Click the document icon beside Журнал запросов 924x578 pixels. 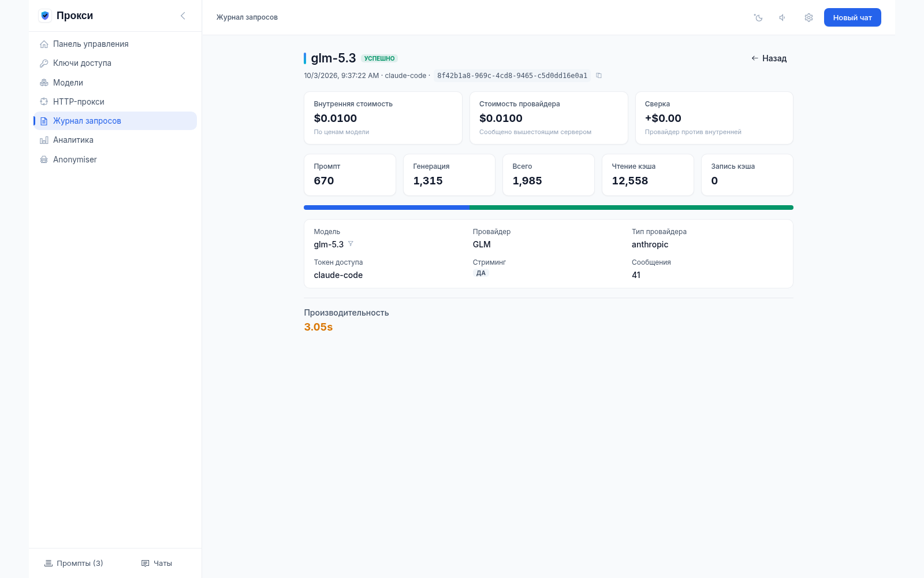(44, 121)
